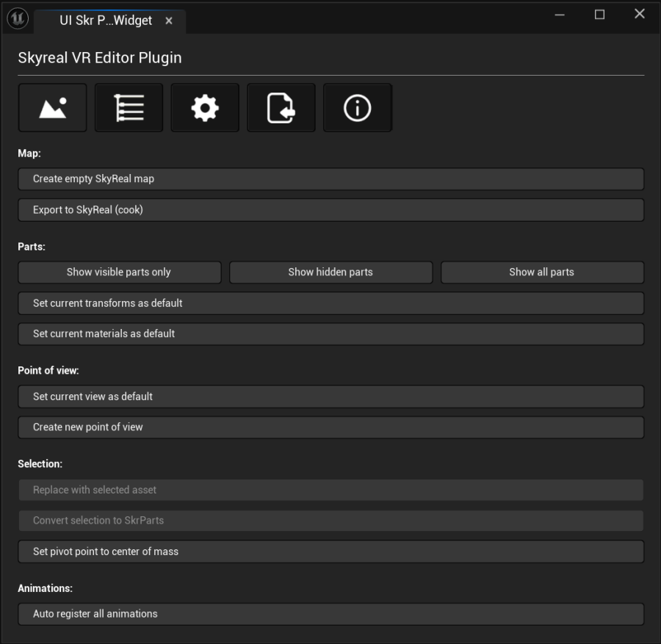
Task: Click Show hidden parts button
Action: click(x=330, y=272)
